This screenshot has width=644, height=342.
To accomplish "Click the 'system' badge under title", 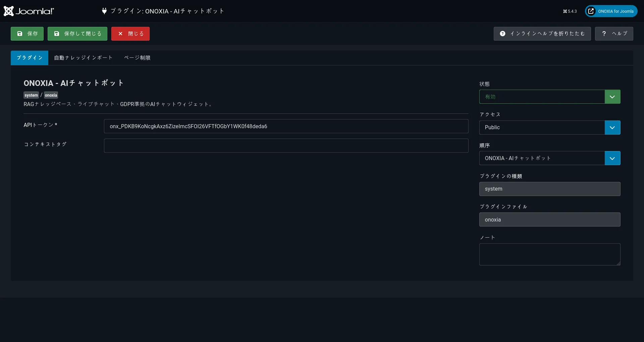I will (x=31, y=95).
